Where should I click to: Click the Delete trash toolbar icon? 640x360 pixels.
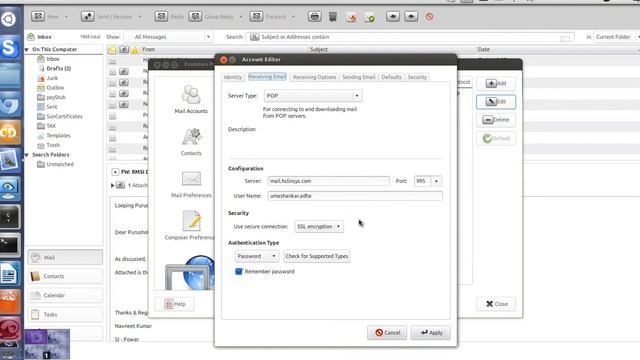tap(333, 16)
